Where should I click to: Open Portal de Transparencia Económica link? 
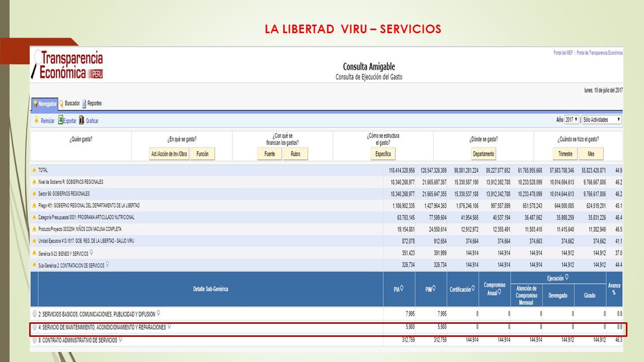(x=600, y=53)
